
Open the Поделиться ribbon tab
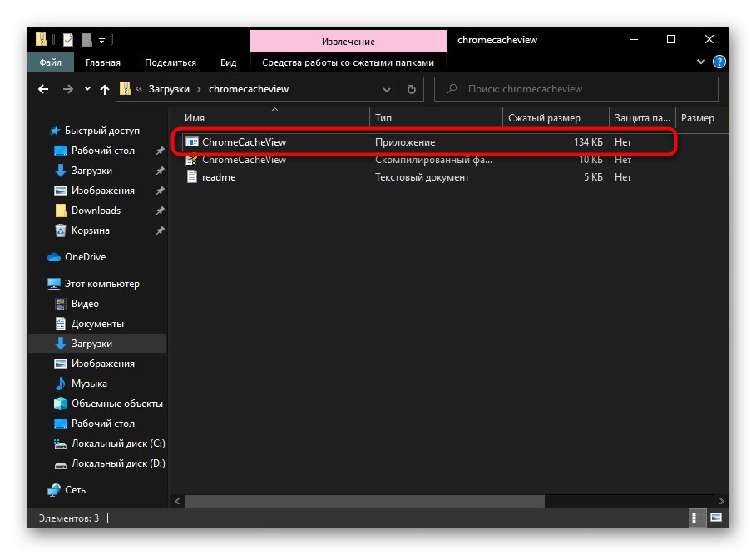tap(170, 62)
